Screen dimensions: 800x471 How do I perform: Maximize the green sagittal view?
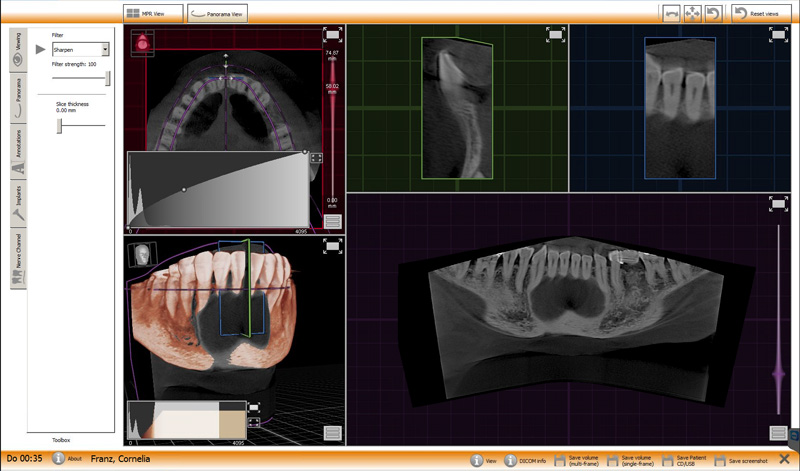pos(555,34)
